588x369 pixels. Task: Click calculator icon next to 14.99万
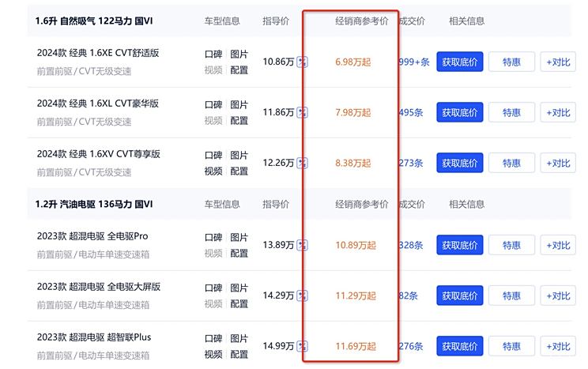pyautogui.click(x=302, y=346)
